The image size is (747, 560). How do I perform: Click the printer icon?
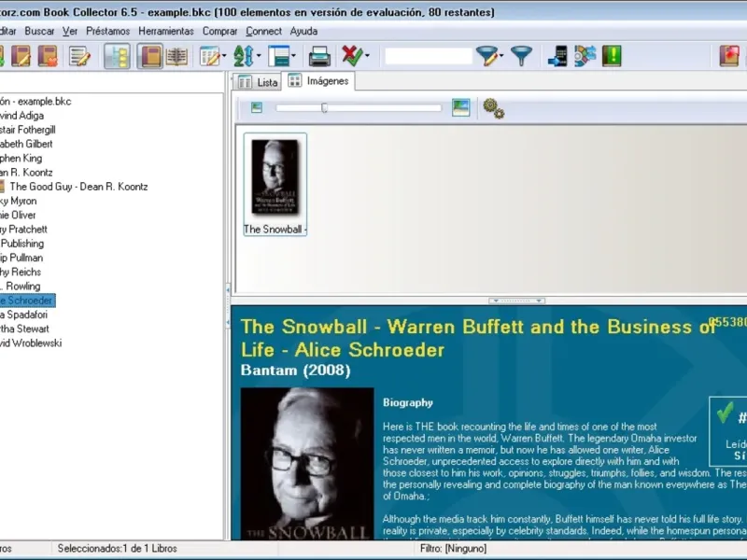[319, 56]
